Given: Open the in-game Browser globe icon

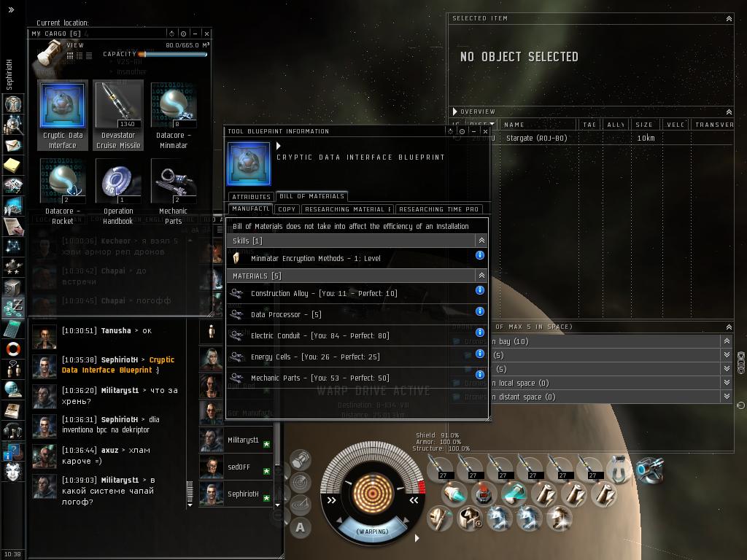Looking at the screenshot, I should [x=13, y=389].
